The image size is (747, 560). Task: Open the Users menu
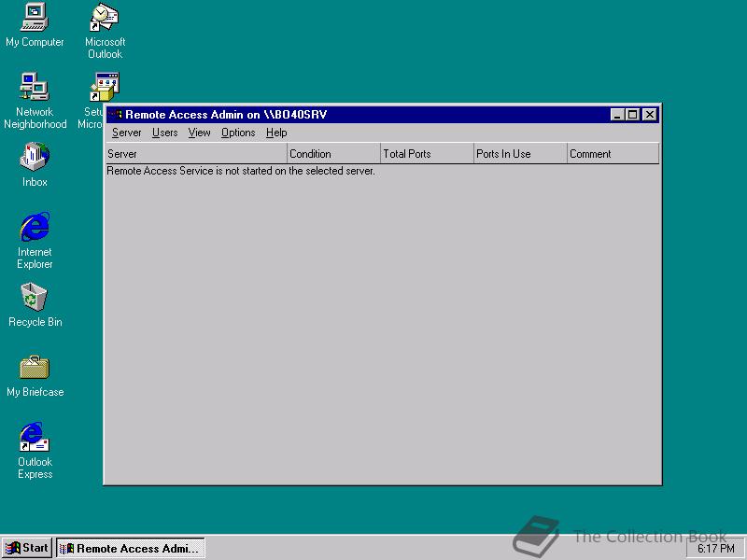point(165,133)
